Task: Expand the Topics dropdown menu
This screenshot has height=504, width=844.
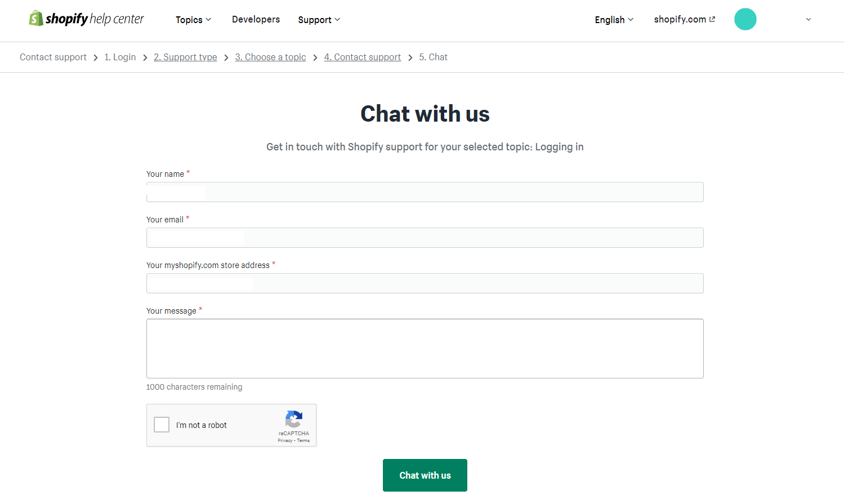Action: (x=193, y=20)
